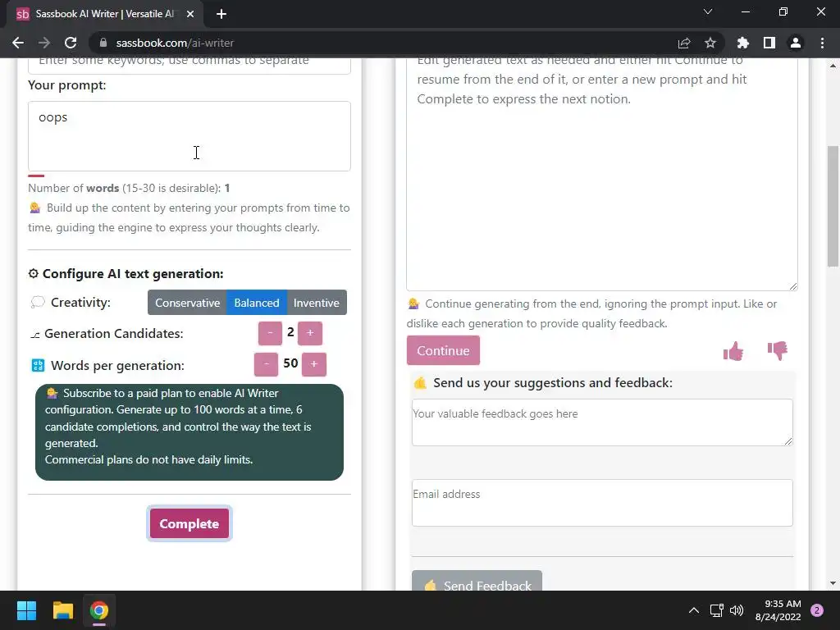
Task: Click the Sassbook AI Writer tab title
Action: (x=104, y=14)
